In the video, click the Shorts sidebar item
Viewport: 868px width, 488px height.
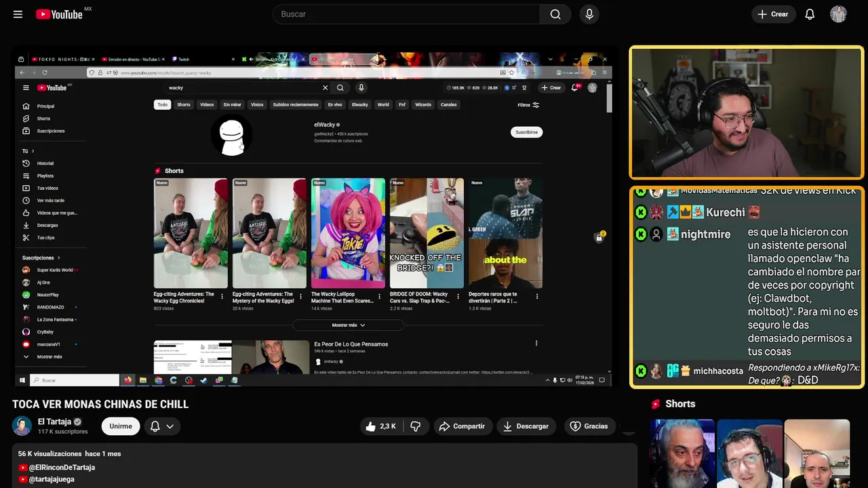43,119
